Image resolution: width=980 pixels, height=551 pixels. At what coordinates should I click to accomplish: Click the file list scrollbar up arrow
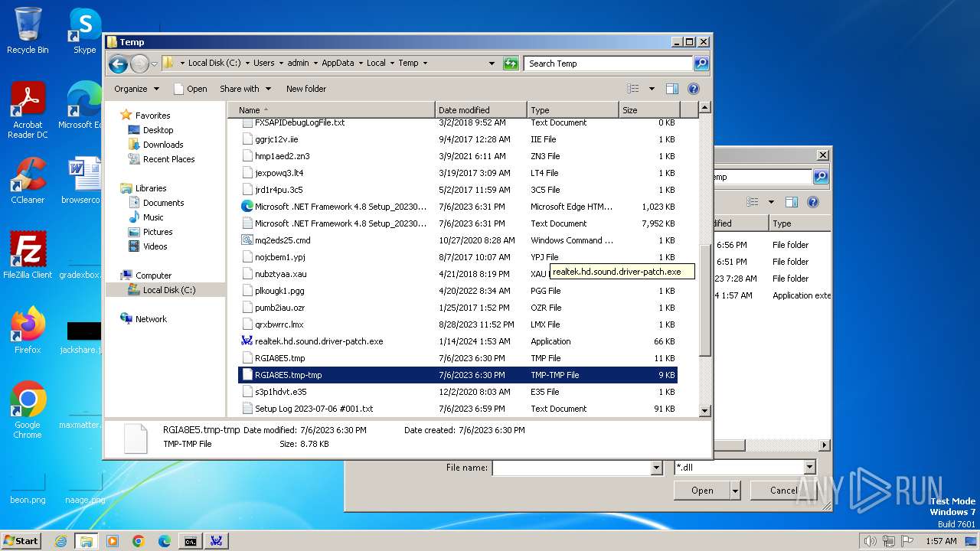click(x=705, y=108)
